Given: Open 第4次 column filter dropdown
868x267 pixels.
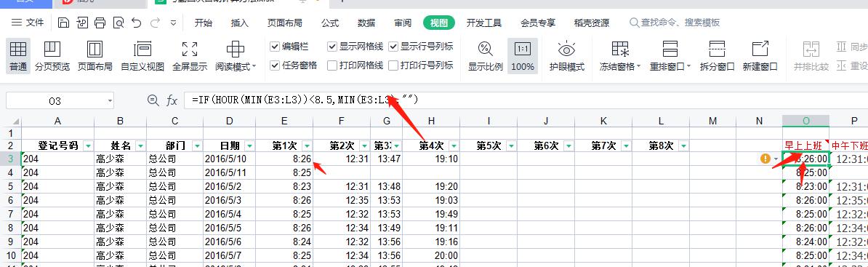Looking at the screenshot, I should point(454,146).
